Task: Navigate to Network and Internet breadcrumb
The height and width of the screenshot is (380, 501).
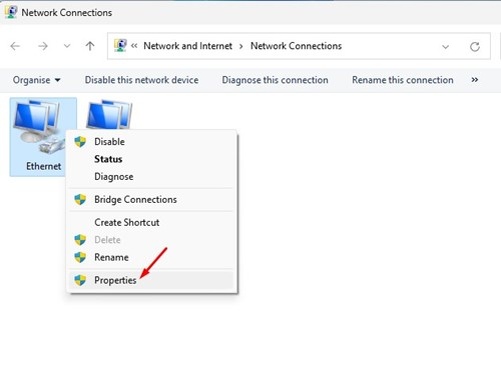Action: [188, 46]
